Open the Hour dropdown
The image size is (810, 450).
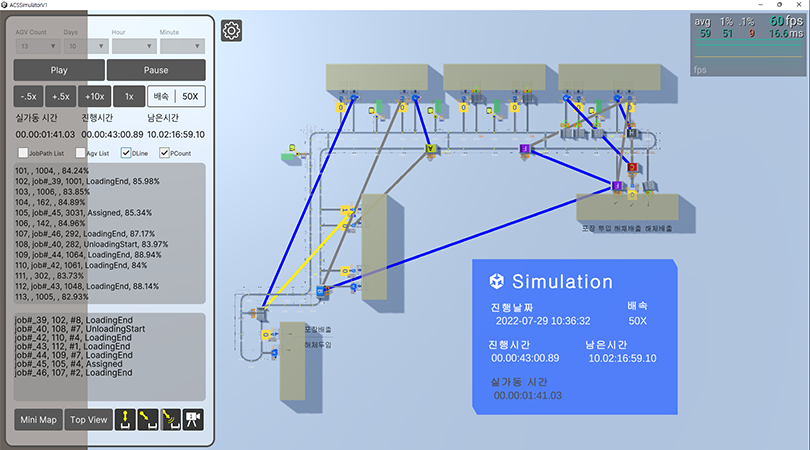tap(132, 46)
